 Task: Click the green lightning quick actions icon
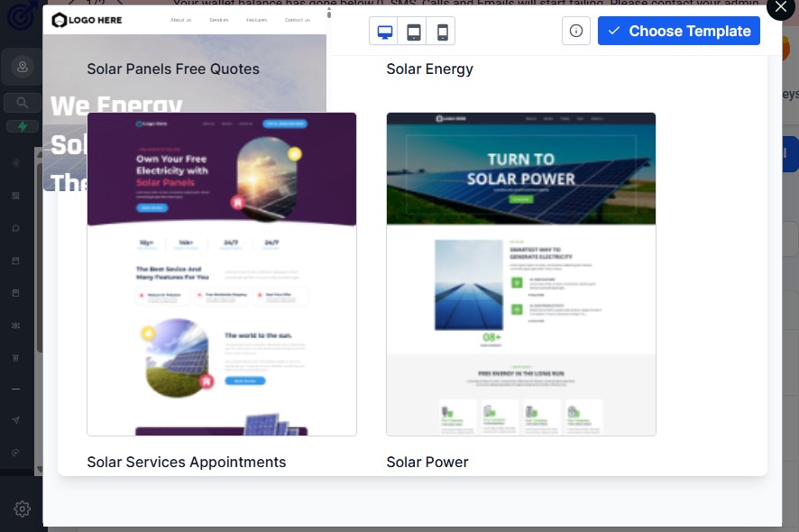[22, 126]
